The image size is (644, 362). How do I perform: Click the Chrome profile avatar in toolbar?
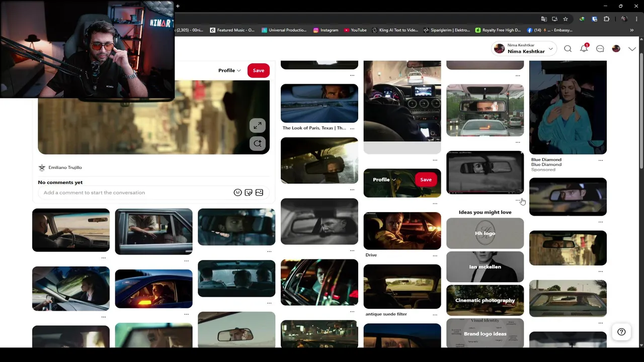point(624,19)
